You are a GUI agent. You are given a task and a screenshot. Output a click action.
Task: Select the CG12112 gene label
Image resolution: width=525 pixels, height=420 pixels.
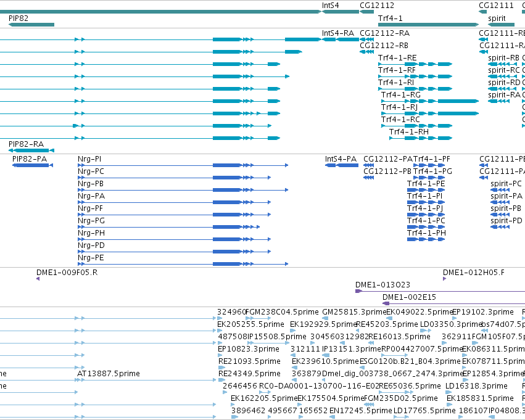point(377,6)
